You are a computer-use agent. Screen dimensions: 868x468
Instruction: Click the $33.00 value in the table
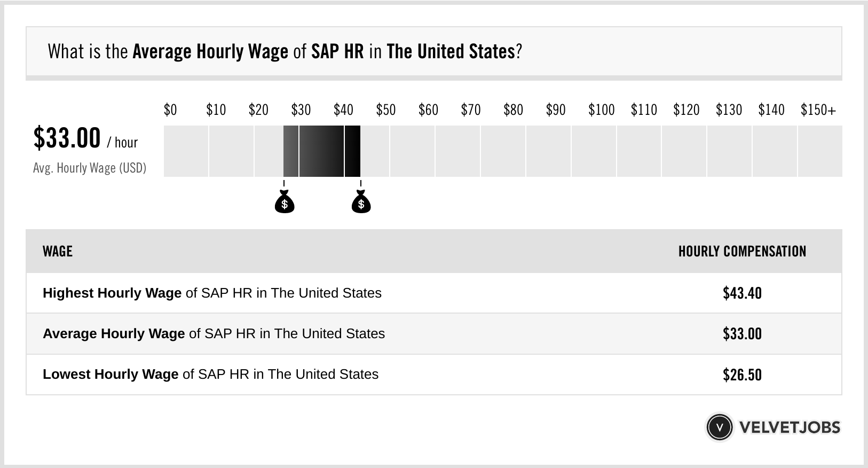[742, 334]
